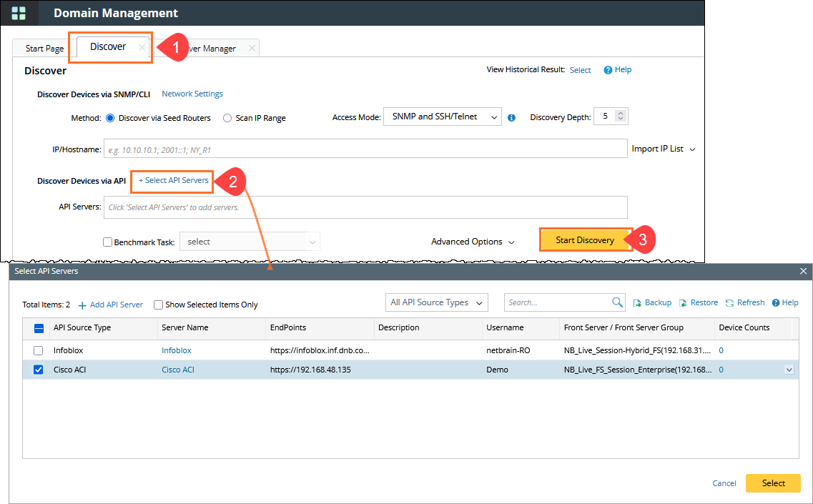Click the IP/Hostname input field
The height and width of the screenshot is (504, 813).
[365, 149]
